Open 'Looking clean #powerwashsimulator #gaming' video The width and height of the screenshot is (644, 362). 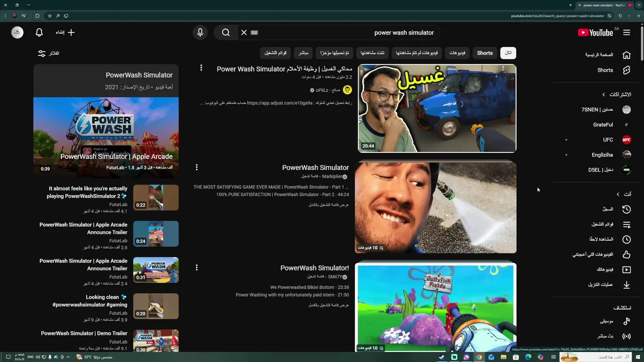click(x=90, y=301)
